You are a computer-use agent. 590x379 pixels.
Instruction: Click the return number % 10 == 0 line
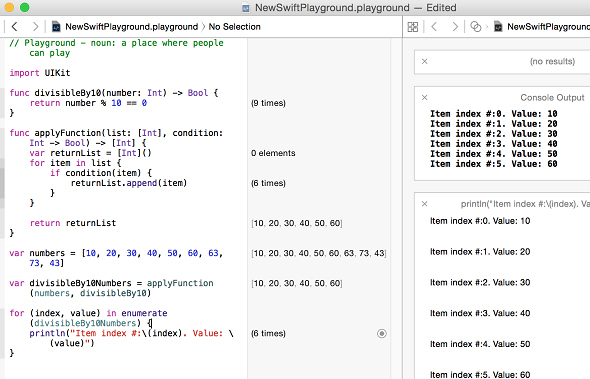coord(88,103)
